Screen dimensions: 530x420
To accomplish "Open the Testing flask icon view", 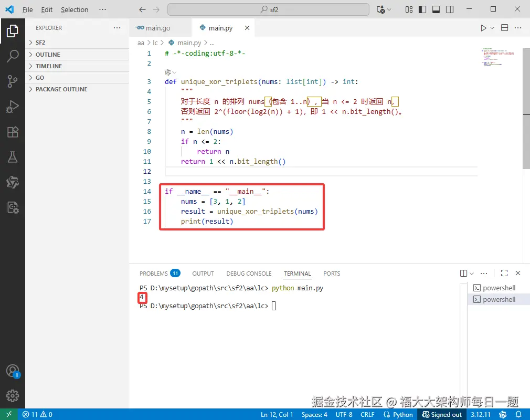I will coord(12,157).
